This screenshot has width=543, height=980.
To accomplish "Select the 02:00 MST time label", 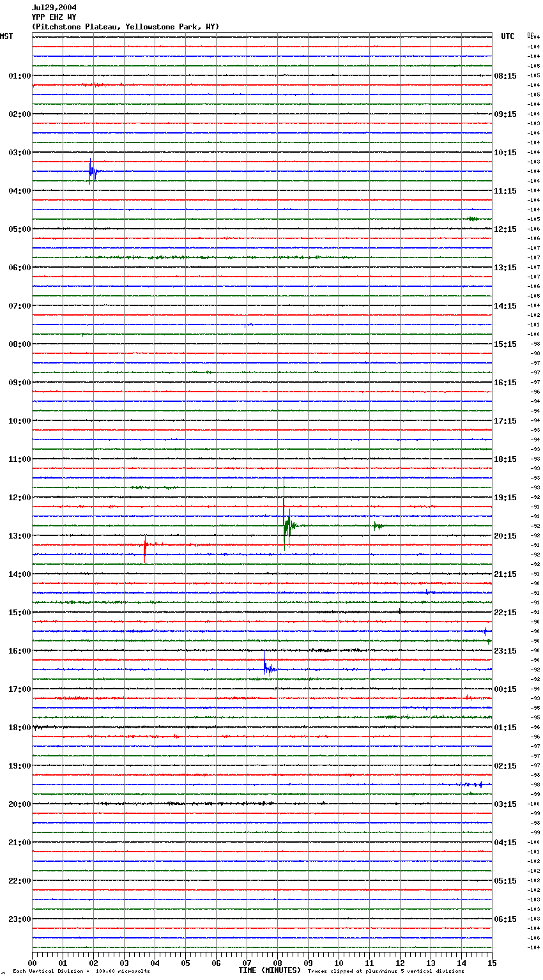I will click(20, 114).
